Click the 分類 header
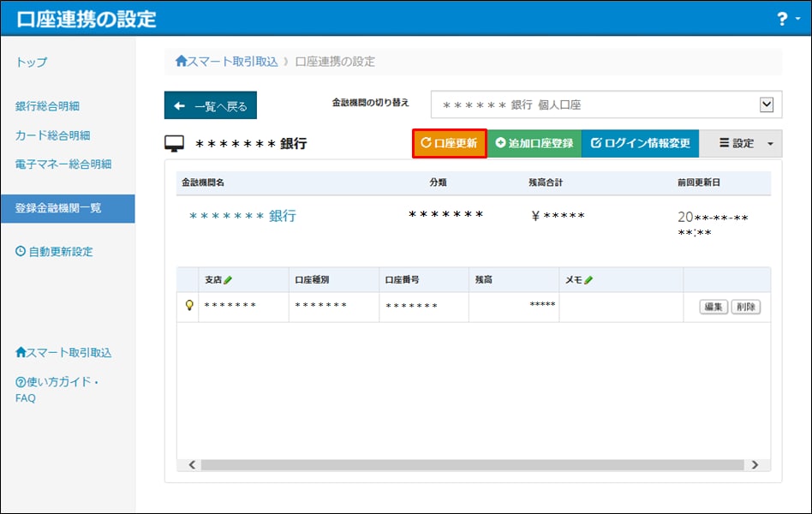 [x=438, y=182]
